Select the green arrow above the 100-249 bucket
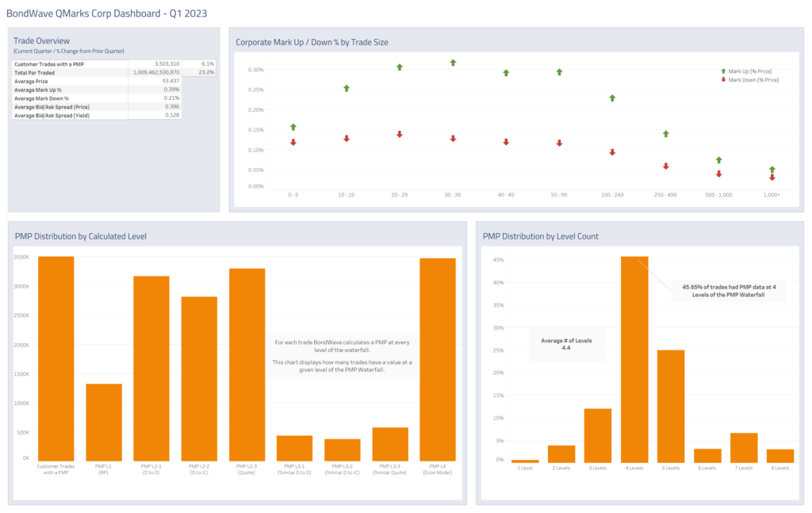The width and height of the screenshot is (812, 513). tap(612, 98)
